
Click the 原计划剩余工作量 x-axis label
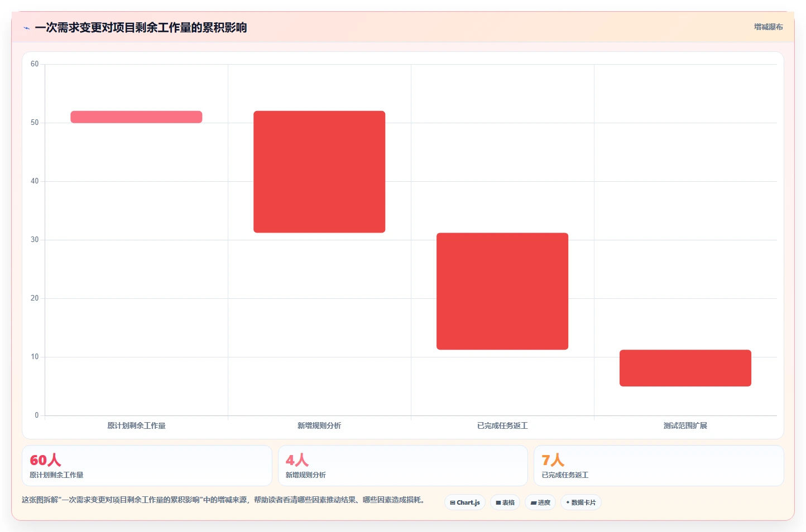136,425
